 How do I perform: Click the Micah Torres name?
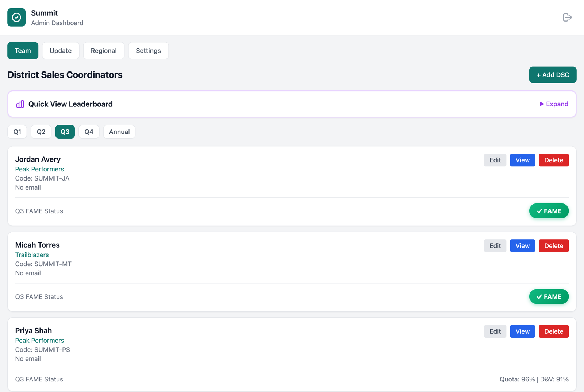(x=37, y=245)
